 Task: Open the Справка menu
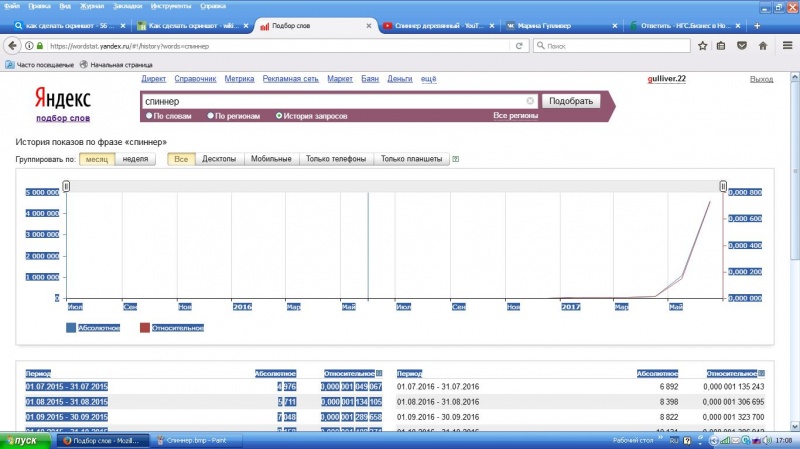pyautogui.click(x=213, y=6)
